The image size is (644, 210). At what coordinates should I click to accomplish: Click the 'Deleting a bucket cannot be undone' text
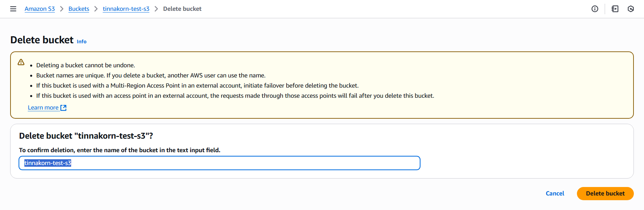pyautogui.click(x=86, y=65)
